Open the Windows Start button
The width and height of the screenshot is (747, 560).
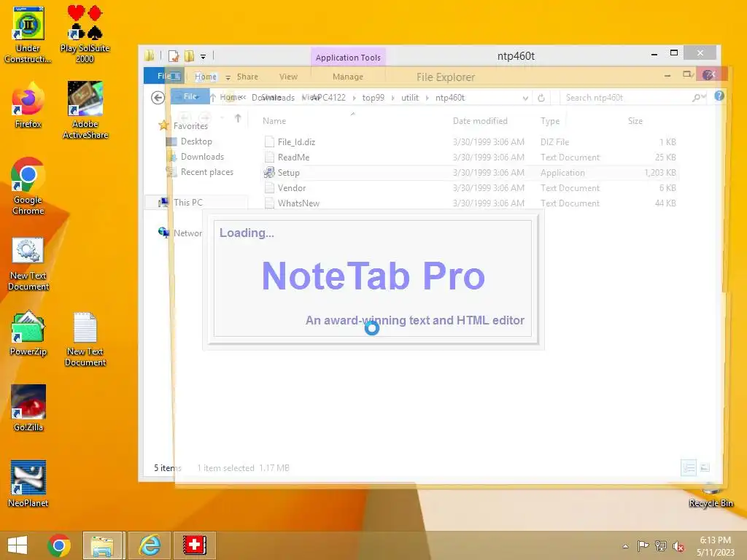click(x=18, y=545)
